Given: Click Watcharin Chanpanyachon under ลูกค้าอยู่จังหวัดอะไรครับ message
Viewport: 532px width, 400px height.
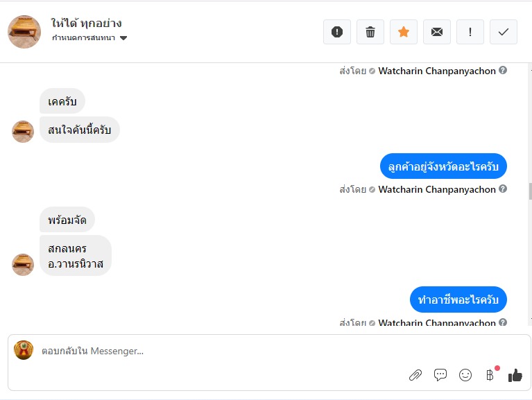Looking at the screenshot, I should point(437,189).
